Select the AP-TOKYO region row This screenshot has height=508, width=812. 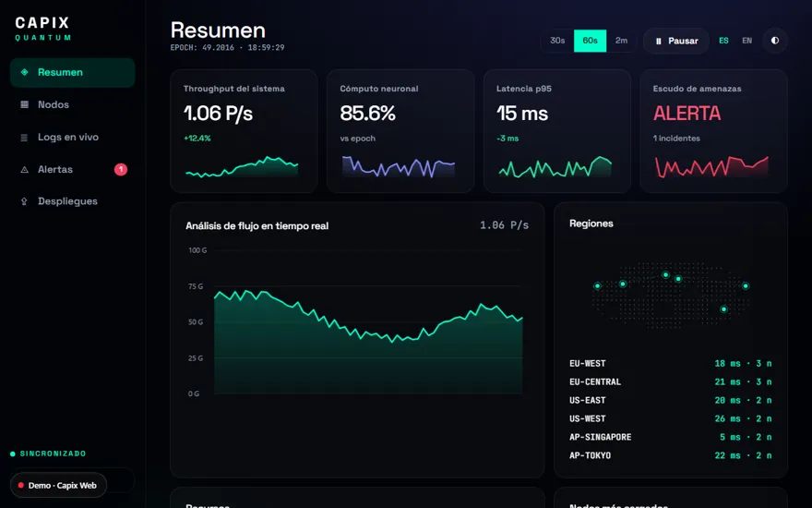pyautogui.click(x=671, y=455)
